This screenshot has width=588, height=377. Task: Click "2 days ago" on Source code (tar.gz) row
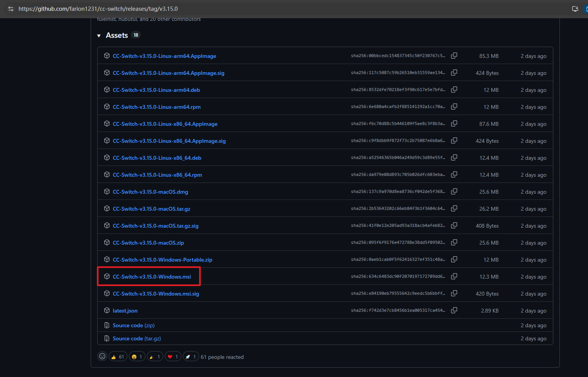pos(533,338)
